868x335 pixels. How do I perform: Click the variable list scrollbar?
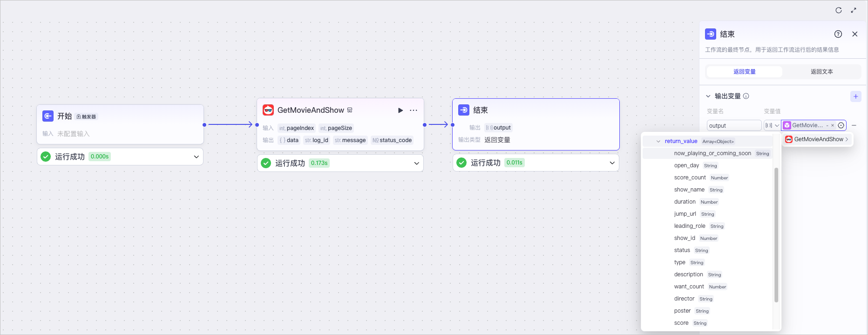click(x=776, y=235)
